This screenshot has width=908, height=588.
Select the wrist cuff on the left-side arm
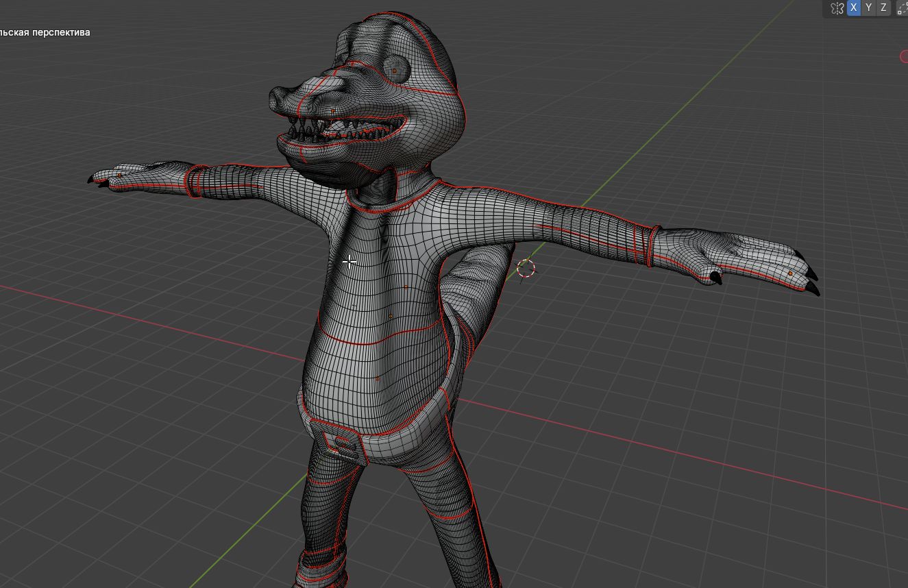195,181
